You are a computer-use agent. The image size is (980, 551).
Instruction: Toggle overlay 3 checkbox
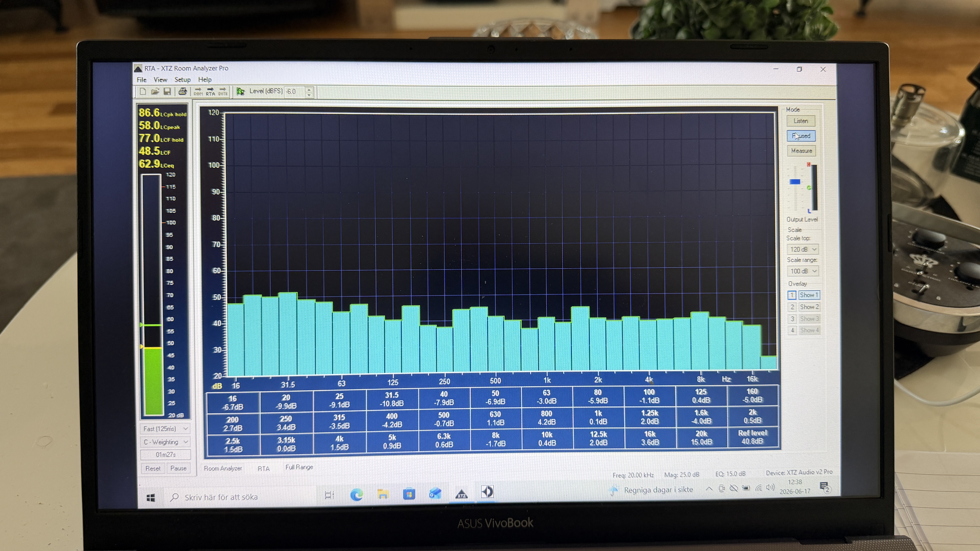[792, 319]
